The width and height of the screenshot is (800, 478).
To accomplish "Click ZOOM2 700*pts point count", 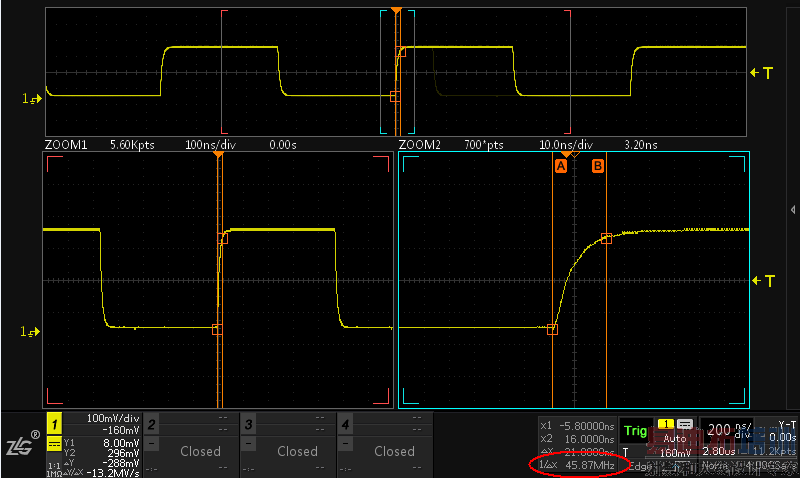I will click(484, 145).
